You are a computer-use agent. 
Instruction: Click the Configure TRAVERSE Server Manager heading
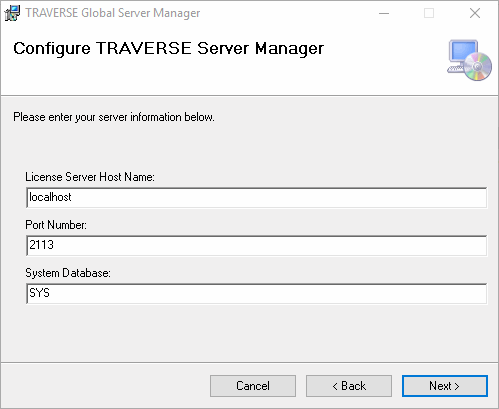[168, 48]
